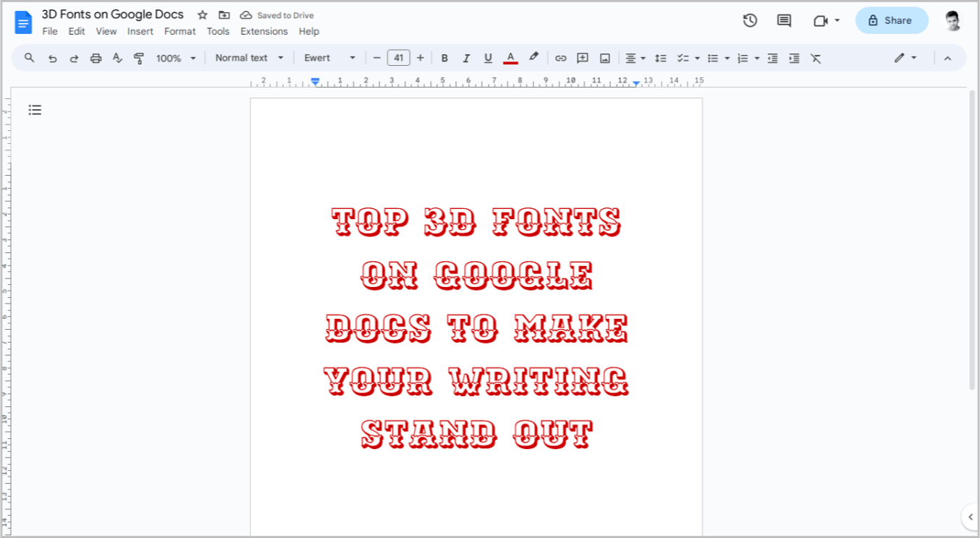This screenshot has width=980, height=538.
Task: Collapse the toolbar with the up chevron
Action: coord(947,59)
